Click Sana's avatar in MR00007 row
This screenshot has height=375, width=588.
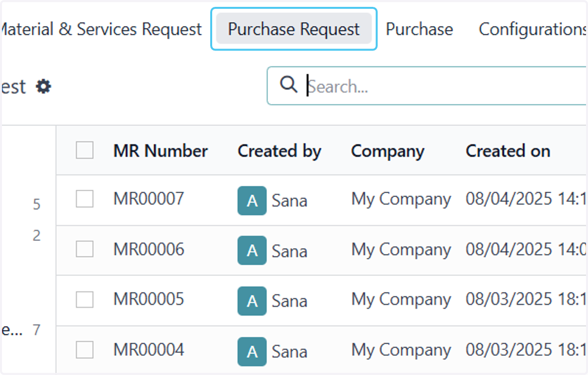pyautogui.click(x=252, y=200)
